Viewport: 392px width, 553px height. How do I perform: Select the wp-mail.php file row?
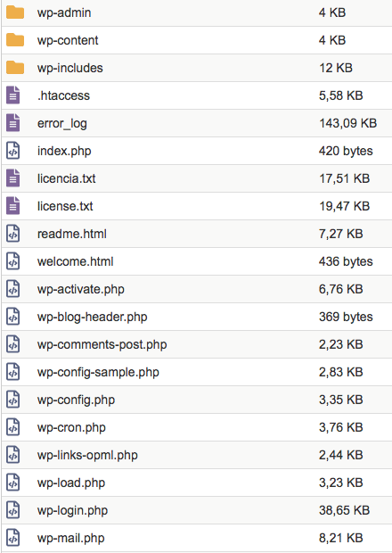pyautogui.click(x=197, y=538)
